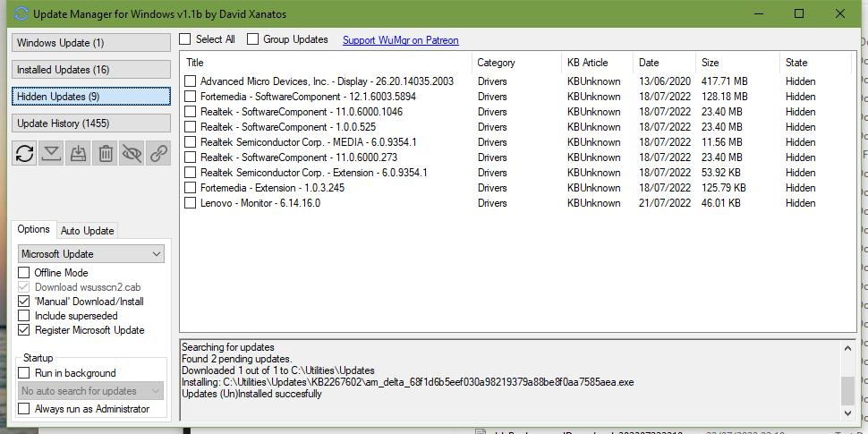Click the log panel scroll down arrow
This screenshot has height=434, width=868.
(848, 413)
